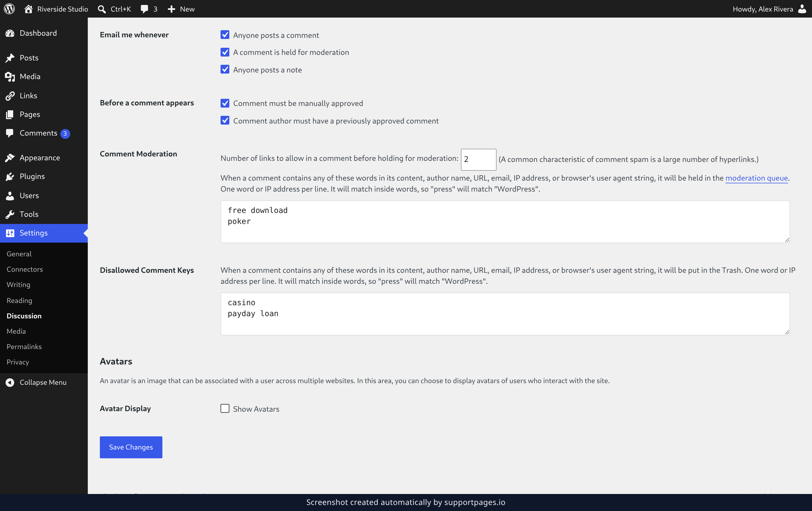Open the Riverside Studio home icon
812x511 pixels.
click(x=28, y=9)
